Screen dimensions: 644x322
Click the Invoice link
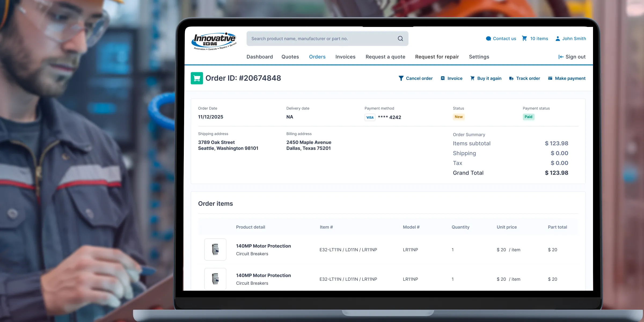point(455,78)
